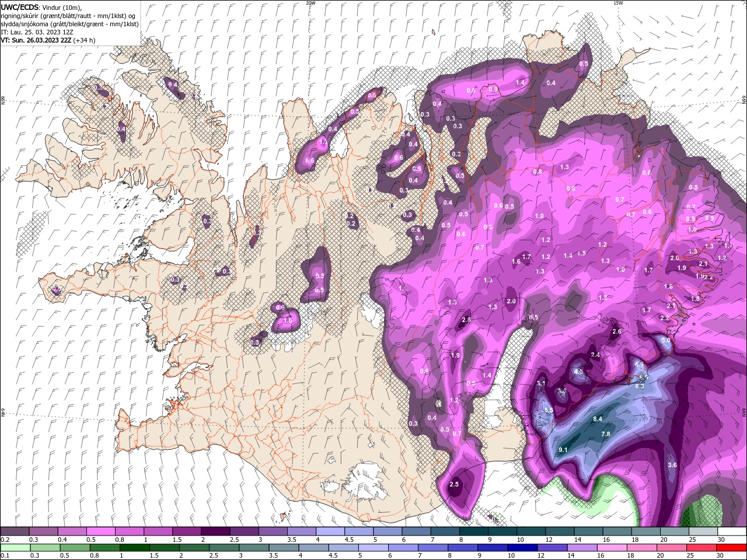Select the snow scale swatch between 4 and 4.5
The height and width of the screenshot is (560, 747).
[330, 531]
